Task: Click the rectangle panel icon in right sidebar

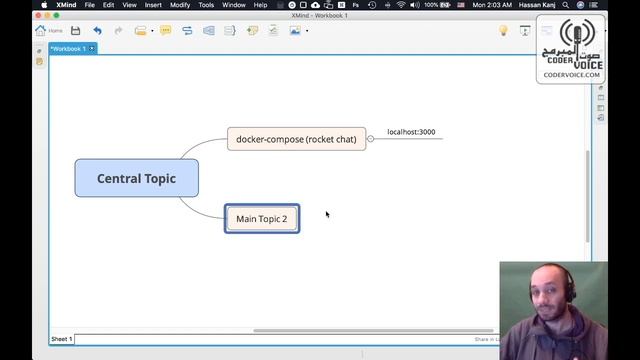Action: [601, 98]
